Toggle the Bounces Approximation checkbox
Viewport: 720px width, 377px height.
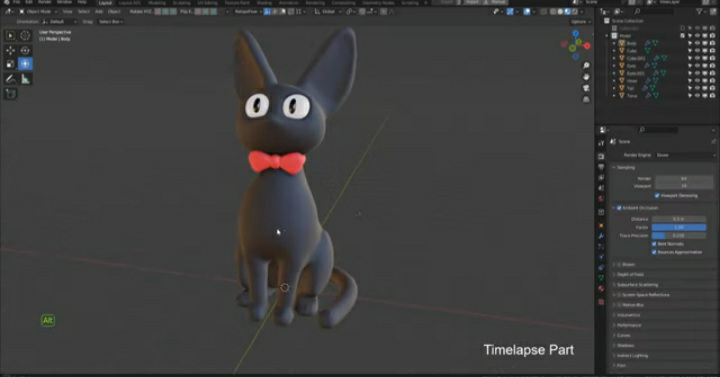(x=654, y=252)
